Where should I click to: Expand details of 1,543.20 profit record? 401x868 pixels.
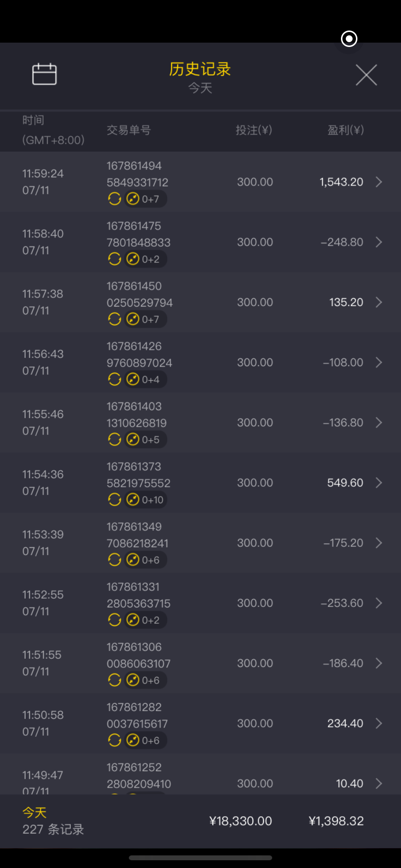pos(379,182)
